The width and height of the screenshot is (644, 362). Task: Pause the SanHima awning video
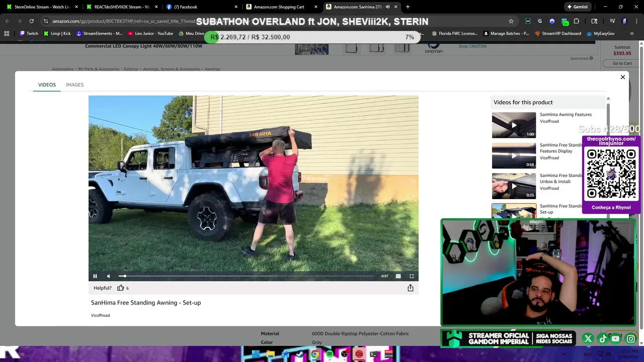[x=95, y=276]
